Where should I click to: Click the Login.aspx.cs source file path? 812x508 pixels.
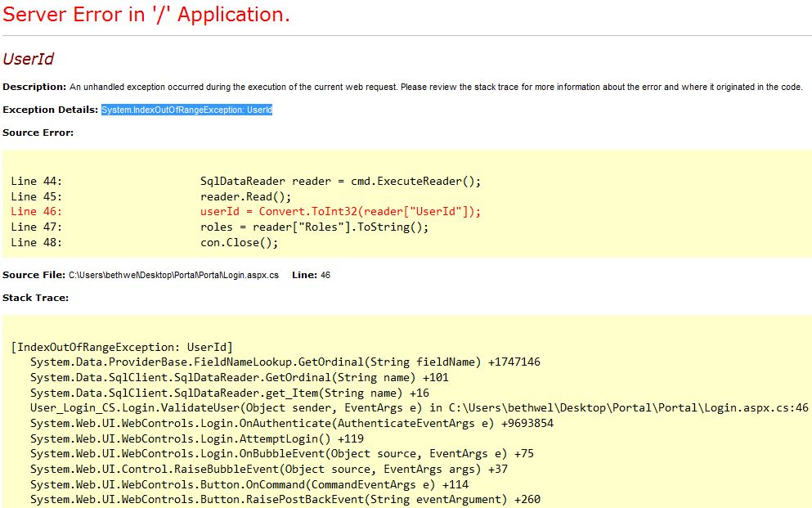173,275
